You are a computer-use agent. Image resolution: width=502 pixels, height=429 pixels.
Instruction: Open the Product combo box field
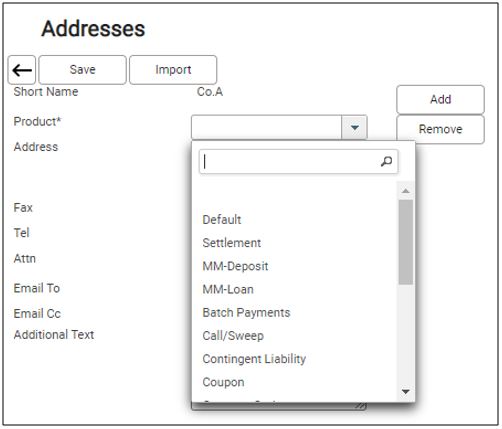(x=279, y=127)
